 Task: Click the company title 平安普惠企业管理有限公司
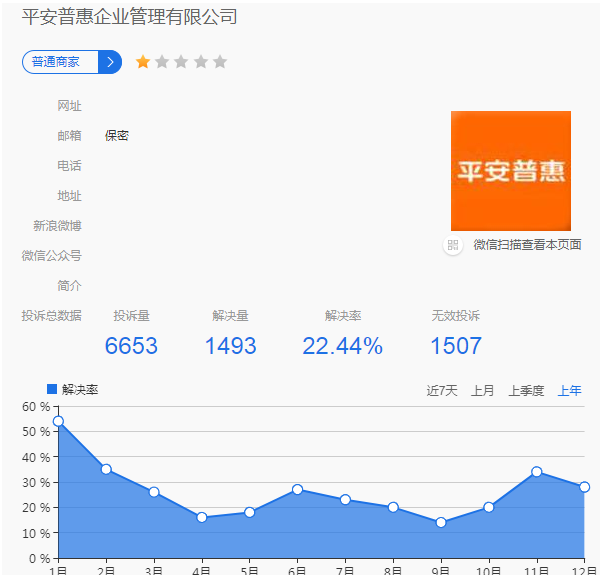[x=130, y=17]
